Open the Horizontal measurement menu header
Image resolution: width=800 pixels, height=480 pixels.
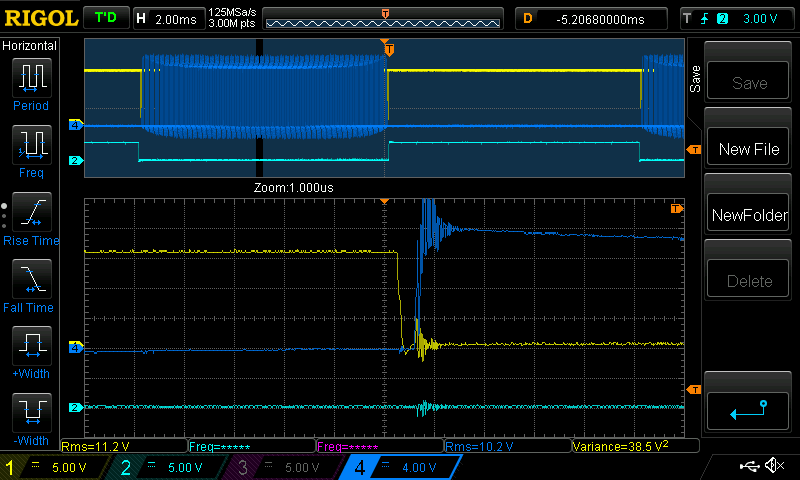[x=30, y=46]
